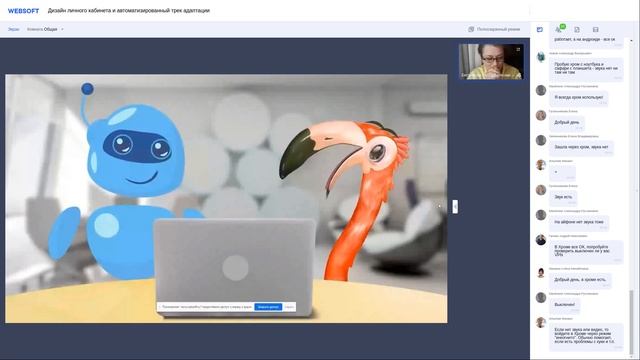Click the chat scrollbar down arrow
Image resolution: width=640 pixels, height=360 pixels.
[632, 356]
